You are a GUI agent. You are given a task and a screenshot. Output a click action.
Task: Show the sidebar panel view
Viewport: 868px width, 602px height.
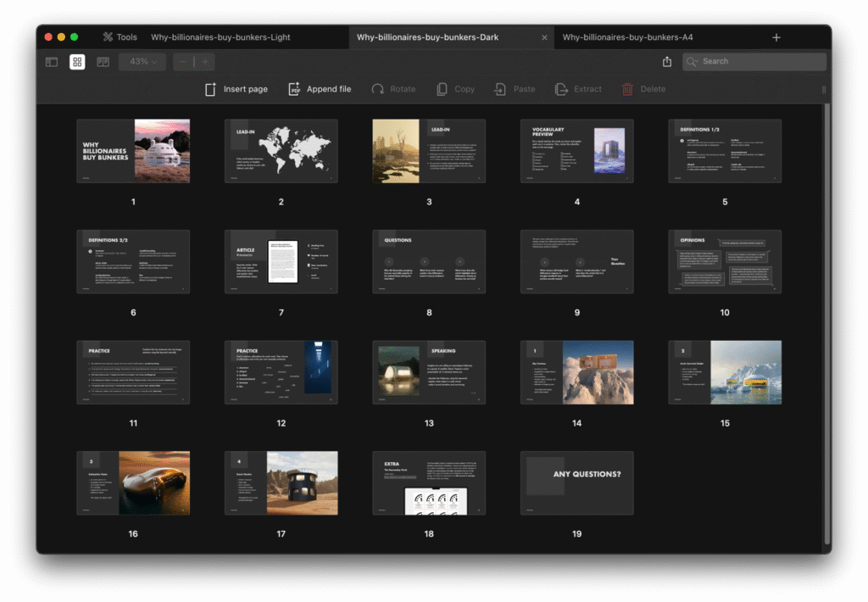pyautogui.click(x=52, y=62)
